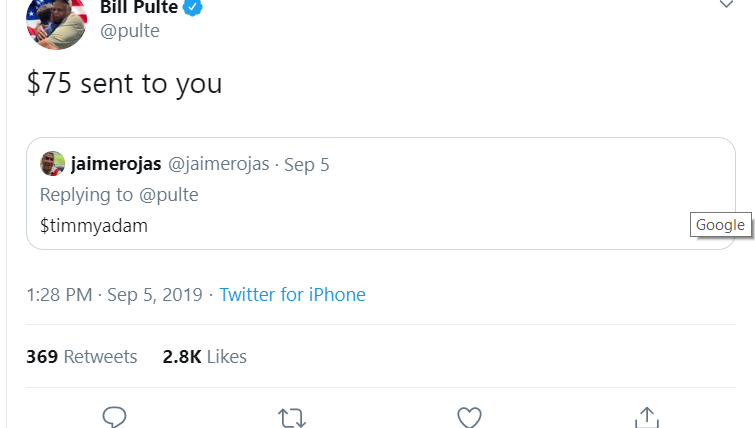755x428 pixels.
Task: Click Bill Pulte's verified badge
Action: (x=194, y=8)
